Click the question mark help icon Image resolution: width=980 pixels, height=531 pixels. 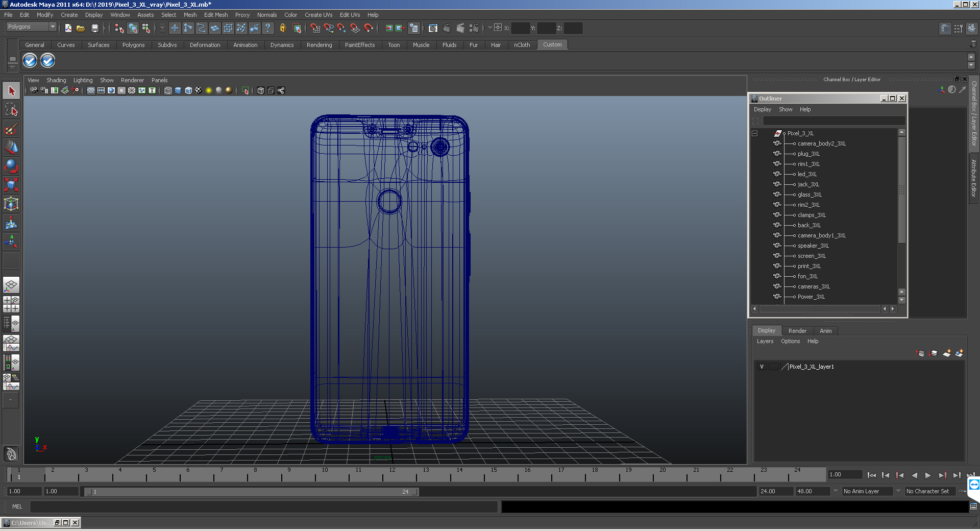(x=267, y=28)
